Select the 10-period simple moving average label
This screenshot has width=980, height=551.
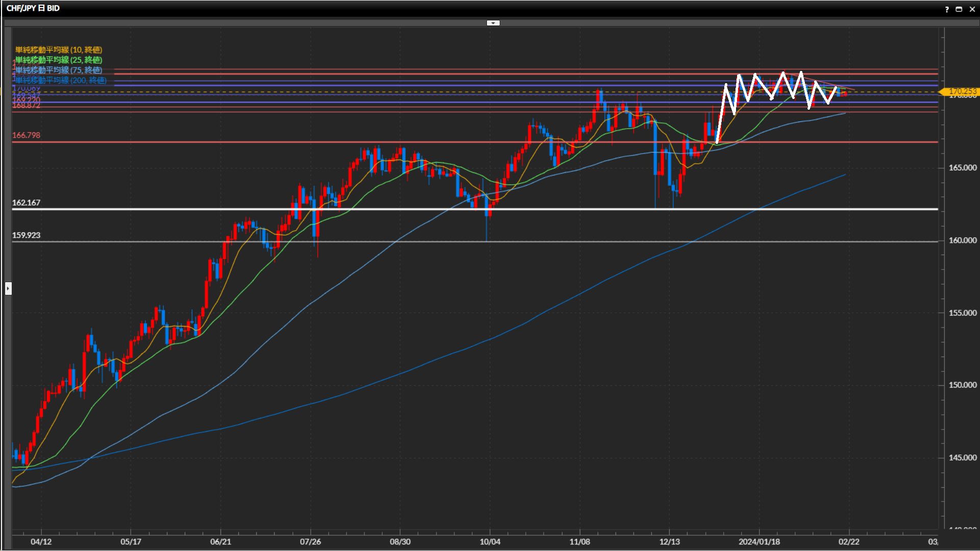coord(59,49)
